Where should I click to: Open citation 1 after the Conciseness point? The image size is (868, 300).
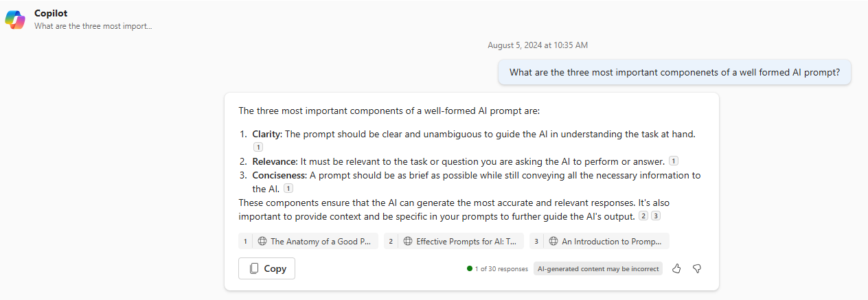288,188
